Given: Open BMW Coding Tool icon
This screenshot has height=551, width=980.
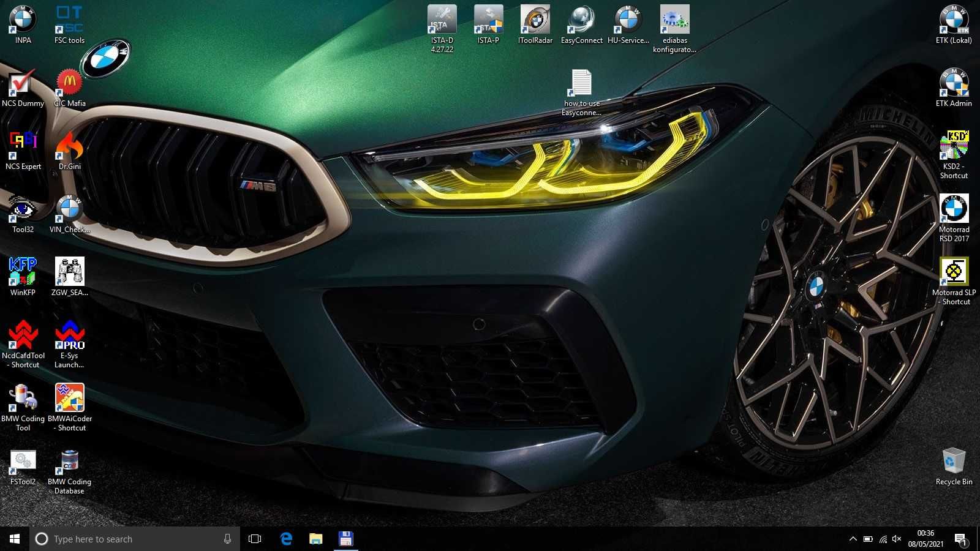Looking at the screenshot, I should click(23, 407).
